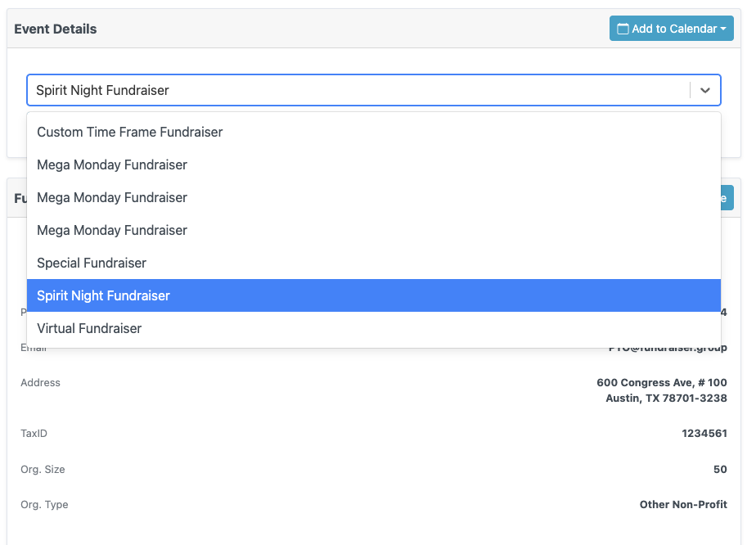Click address 600 Congress Ave, # 100
Screen dimensions: 756x545
coord(661,382)
